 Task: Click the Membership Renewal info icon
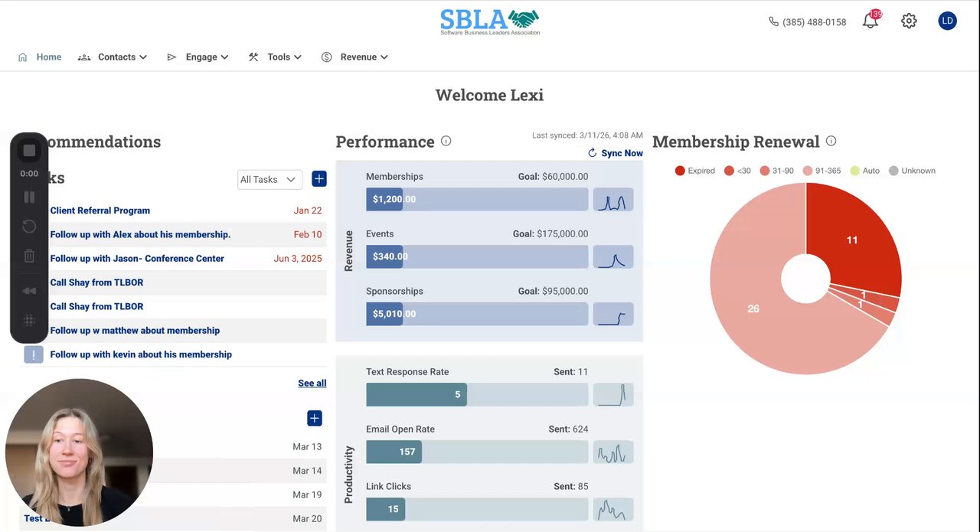coord(831,141)
